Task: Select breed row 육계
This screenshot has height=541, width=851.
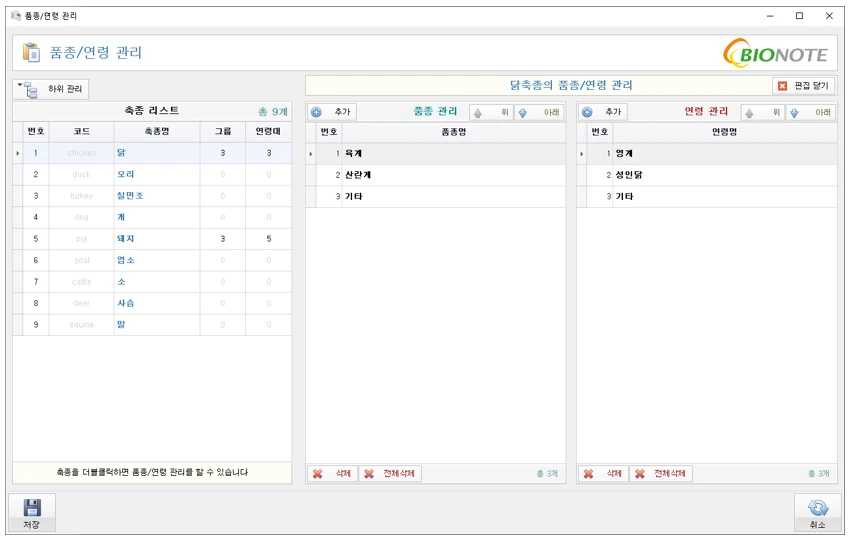Action: 436,154
